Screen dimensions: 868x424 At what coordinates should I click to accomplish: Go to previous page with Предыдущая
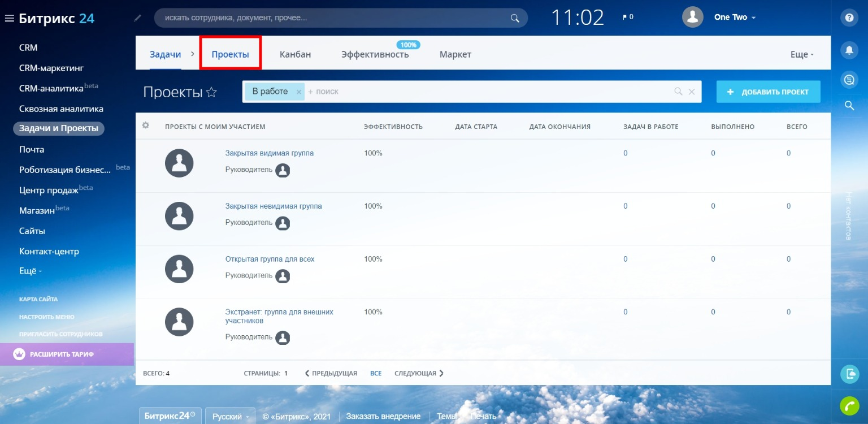[x=331, y=373]
